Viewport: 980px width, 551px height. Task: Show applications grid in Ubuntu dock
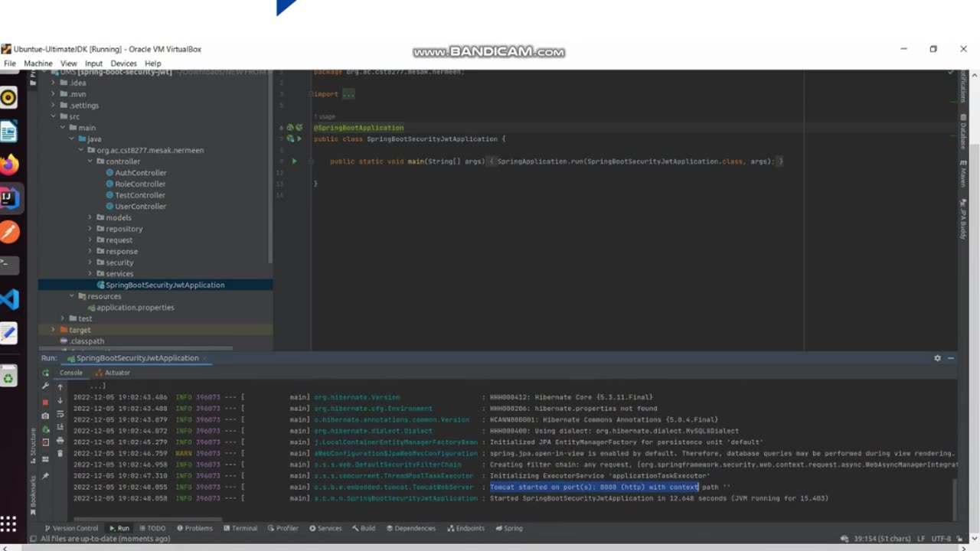tap(8, 524)
